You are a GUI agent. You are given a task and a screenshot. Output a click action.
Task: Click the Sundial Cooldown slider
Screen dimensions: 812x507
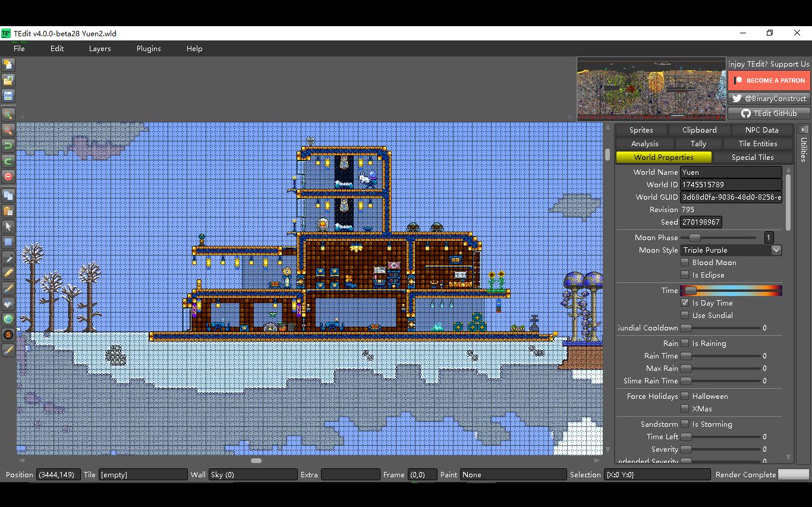pos(721,327)
